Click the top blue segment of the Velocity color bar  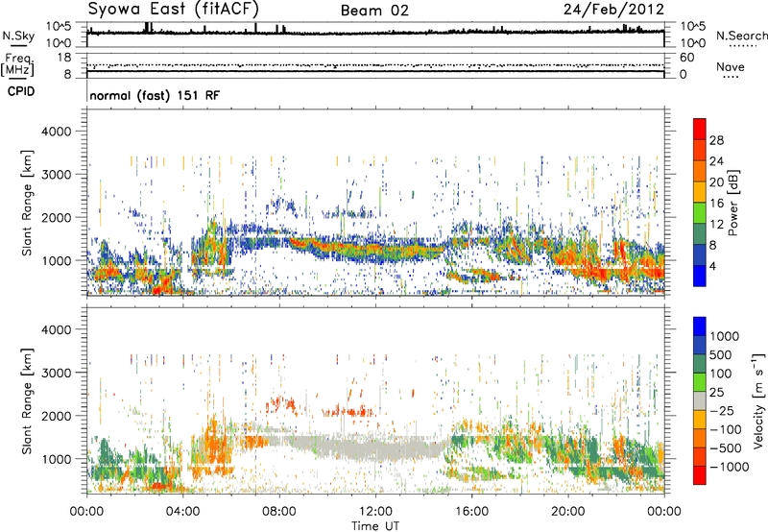(700, 326)
